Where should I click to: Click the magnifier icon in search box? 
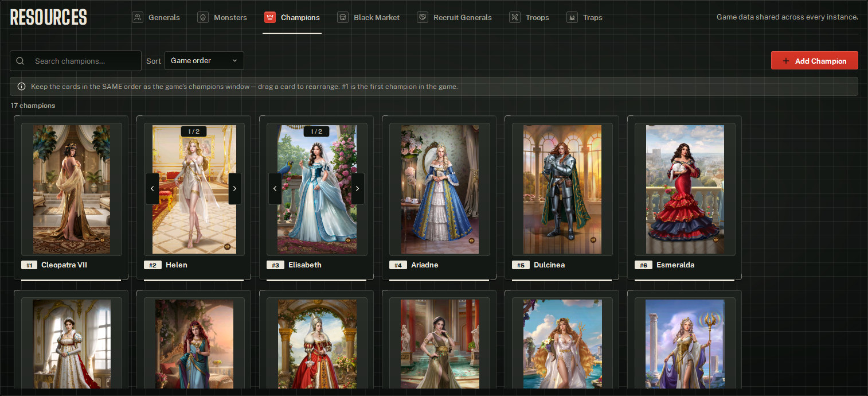[21, 61]
